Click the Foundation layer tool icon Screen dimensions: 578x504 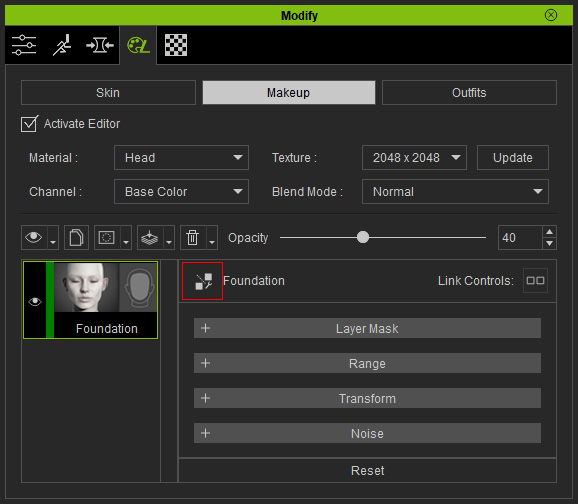202,281
